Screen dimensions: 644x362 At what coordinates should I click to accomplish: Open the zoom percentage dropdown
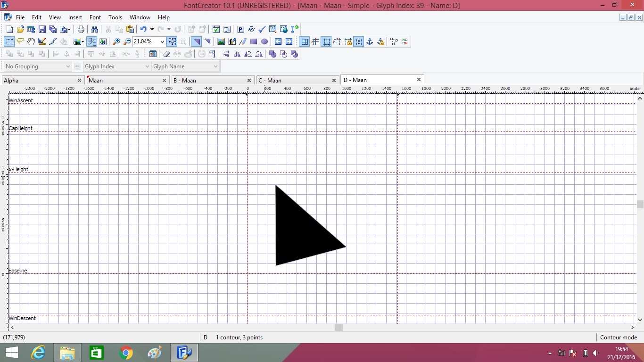162,41
